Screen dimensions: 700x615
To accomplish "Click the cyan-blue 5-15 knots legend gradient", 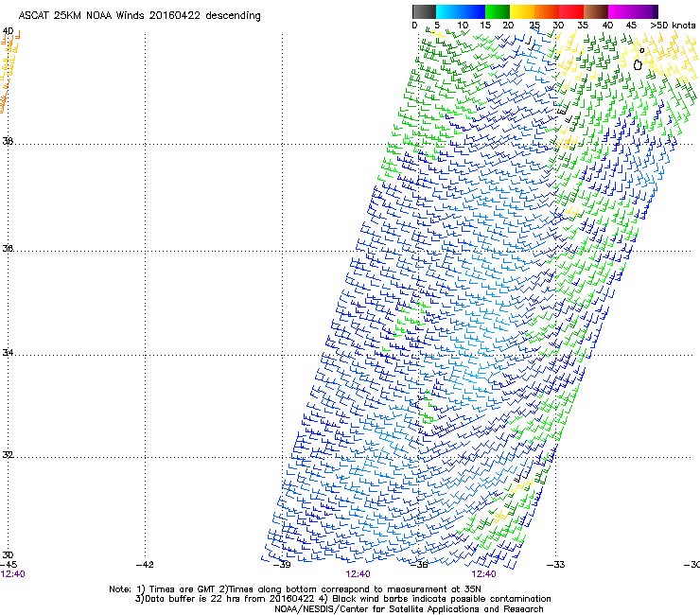I will [461, 11].
